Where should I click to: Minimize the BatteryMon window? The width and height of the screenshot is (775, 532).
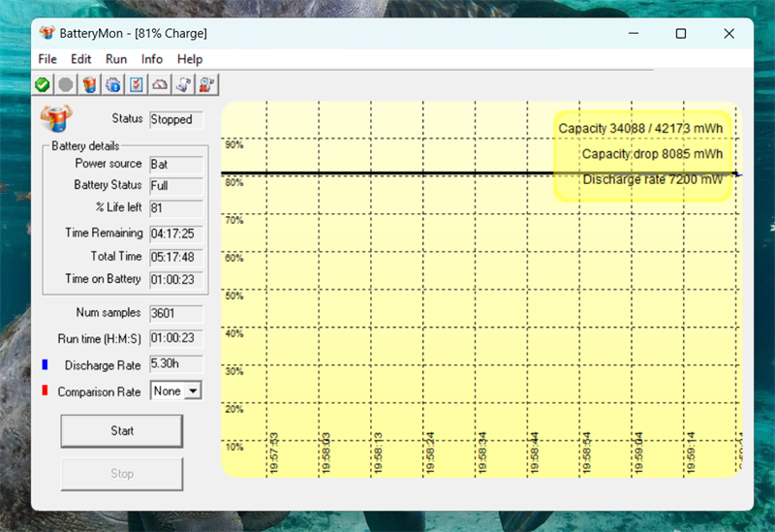coord(634,33)
